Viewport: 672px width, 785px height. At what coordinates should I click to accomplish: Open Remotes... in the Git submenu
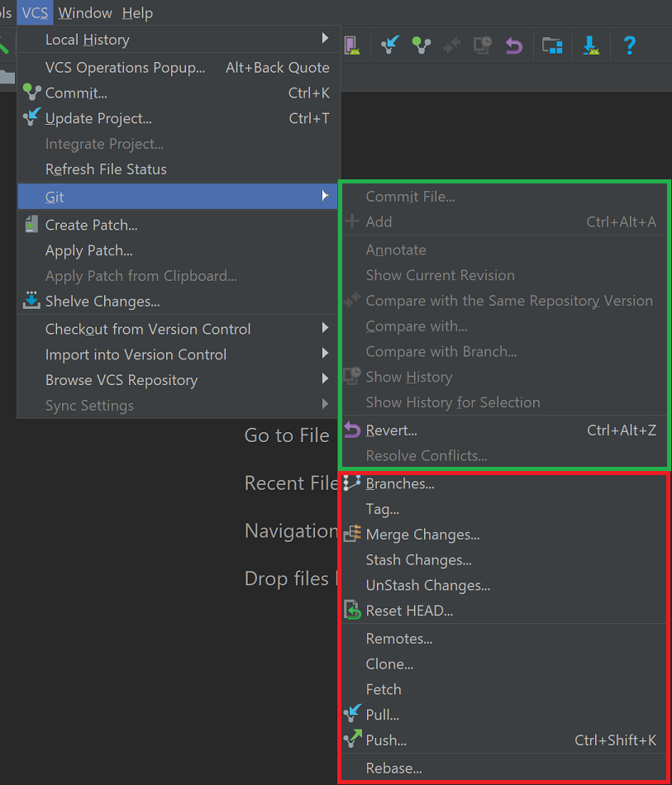click(x=505, y=638)
